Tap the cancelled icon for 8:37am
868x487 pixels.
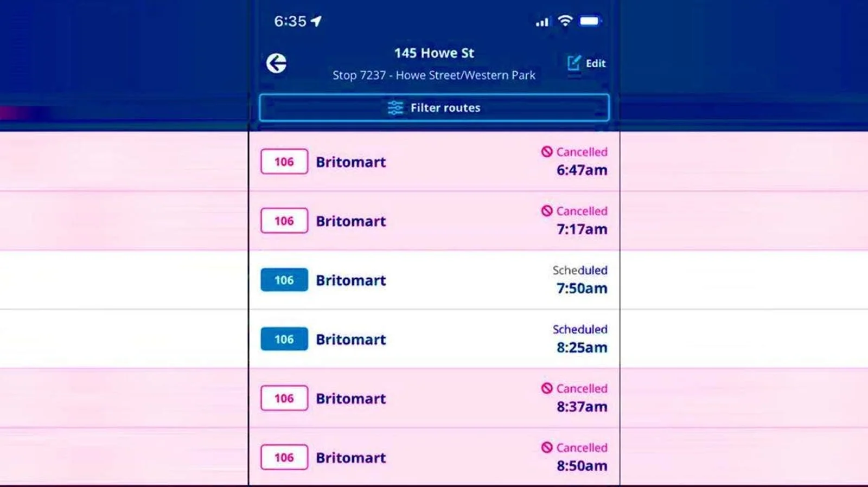click(547, 388)
